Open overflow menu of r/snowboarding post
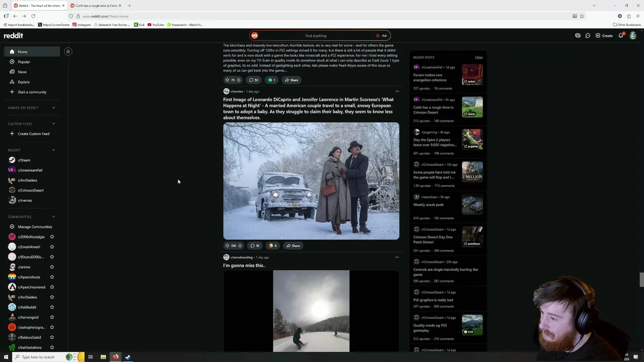644x362 pixels. click(x=397, y=257)
